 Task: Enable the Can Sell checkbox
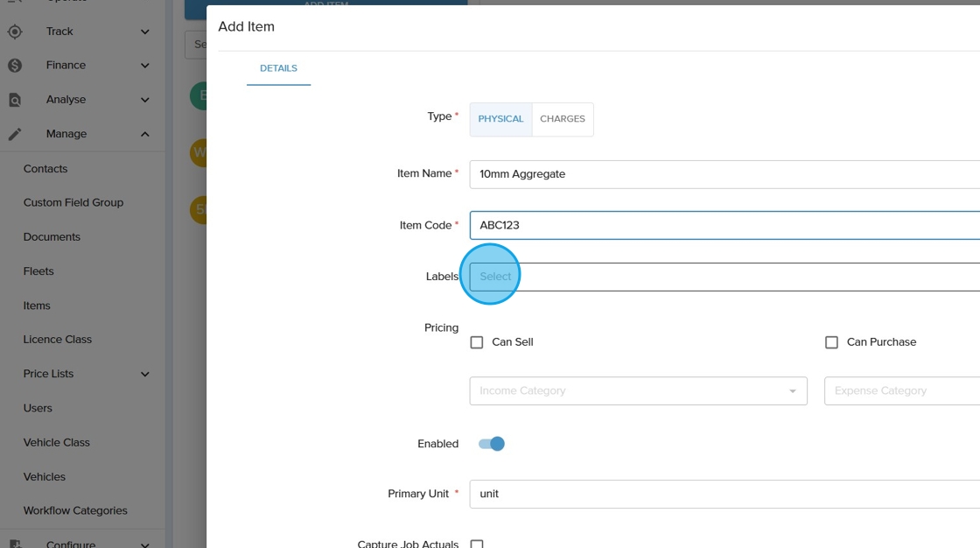pyautogui.click(x=477, y=342)
